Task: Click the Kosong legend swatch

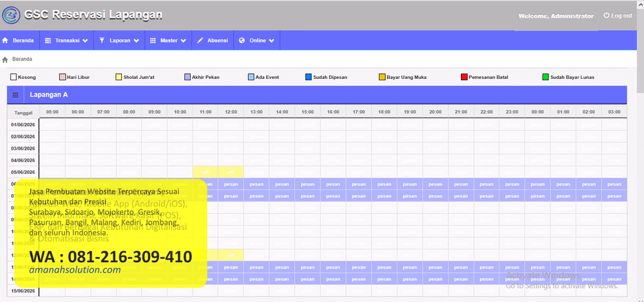Action: click(x=13, y=77)
